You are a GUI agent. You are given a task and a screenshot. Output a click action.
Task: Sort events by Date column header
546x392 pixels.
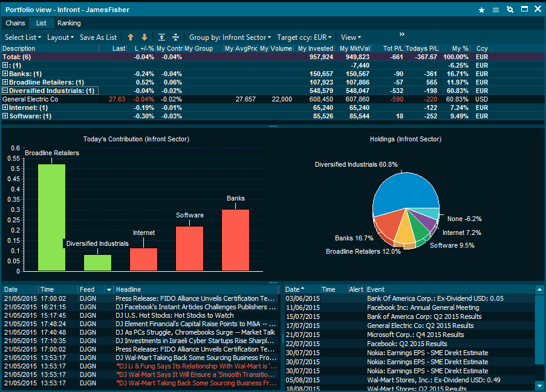(302, 290)
